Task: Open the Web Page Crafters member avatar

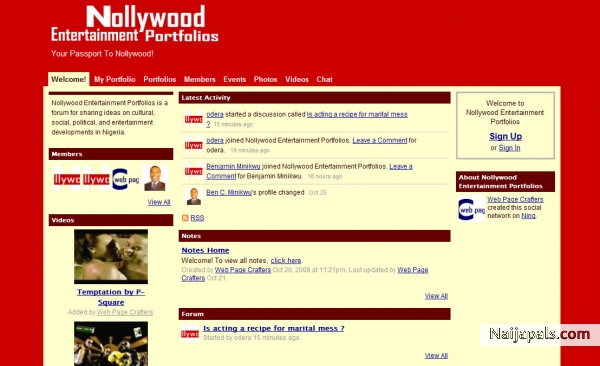Action: pos(126,178)
